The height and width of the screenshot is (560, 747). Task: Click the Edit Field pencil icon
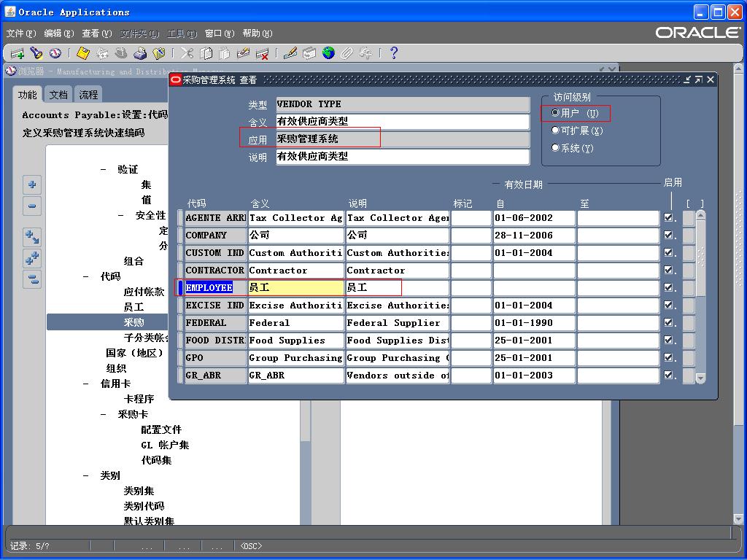290,53
